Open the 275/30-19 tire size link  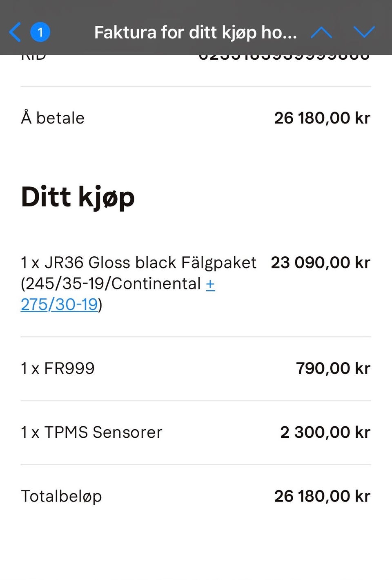pos(60,305)
